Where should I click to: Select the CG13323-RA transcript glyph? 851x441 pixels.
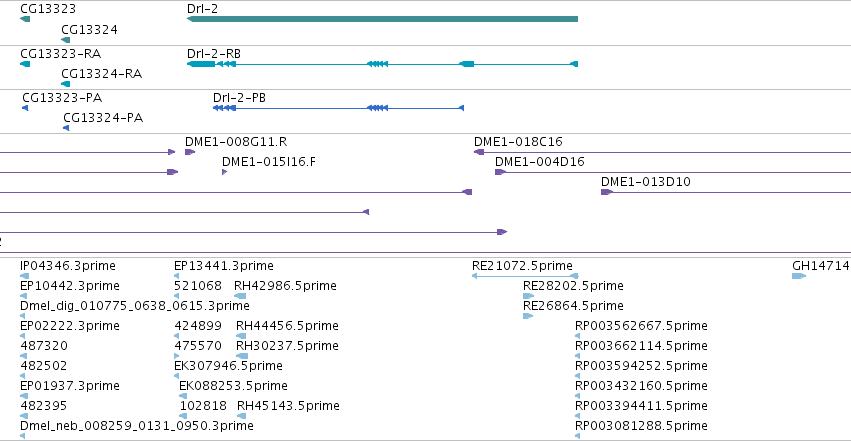25,64
